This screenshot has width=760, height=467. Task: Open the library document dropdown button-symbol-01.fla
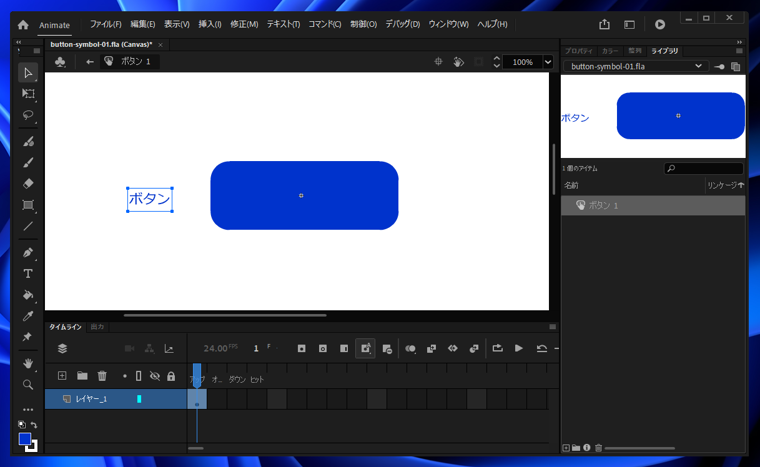[636, 66]
